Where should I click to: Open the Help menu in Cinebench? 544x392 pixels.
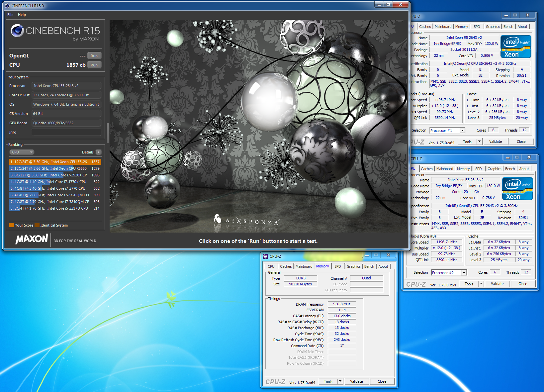pos(22,15)
